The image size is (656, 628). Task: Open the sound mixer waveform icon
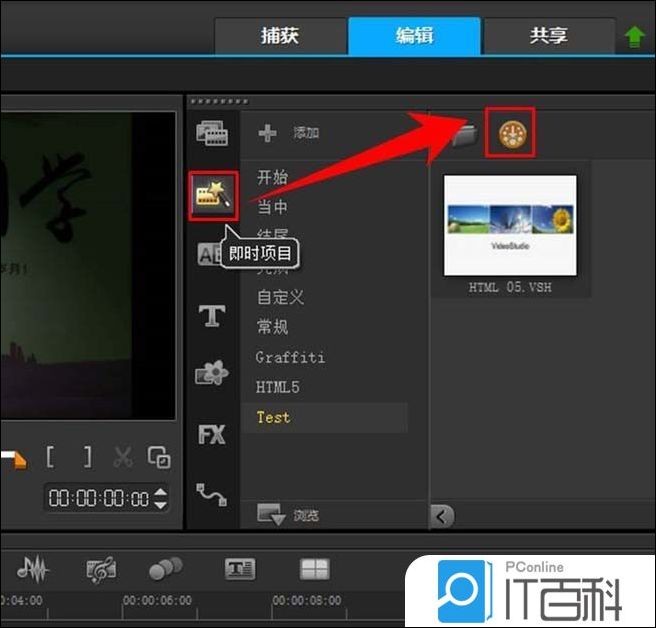click(x=33, y=569)
